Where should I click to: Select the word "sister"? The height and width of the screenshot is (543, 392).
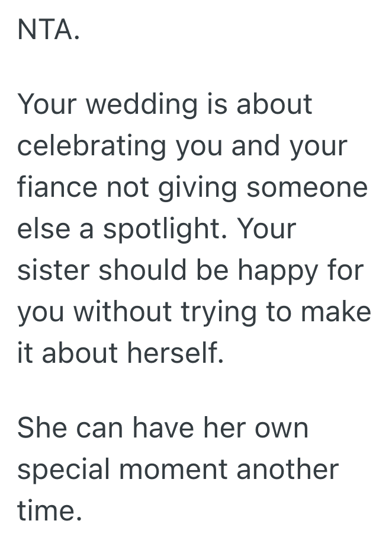click(x=53, y=270)
